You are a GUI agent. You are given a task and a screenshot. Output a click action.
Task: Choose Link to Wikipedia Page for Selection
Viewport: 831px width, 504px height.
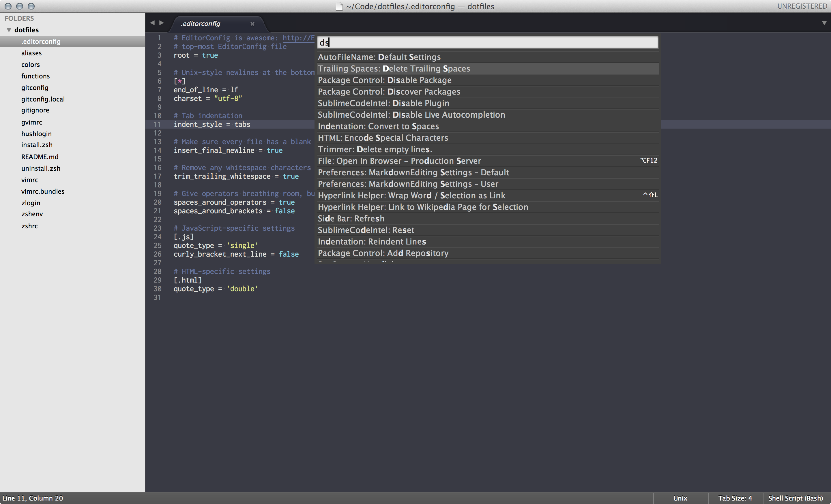point(488,207)
